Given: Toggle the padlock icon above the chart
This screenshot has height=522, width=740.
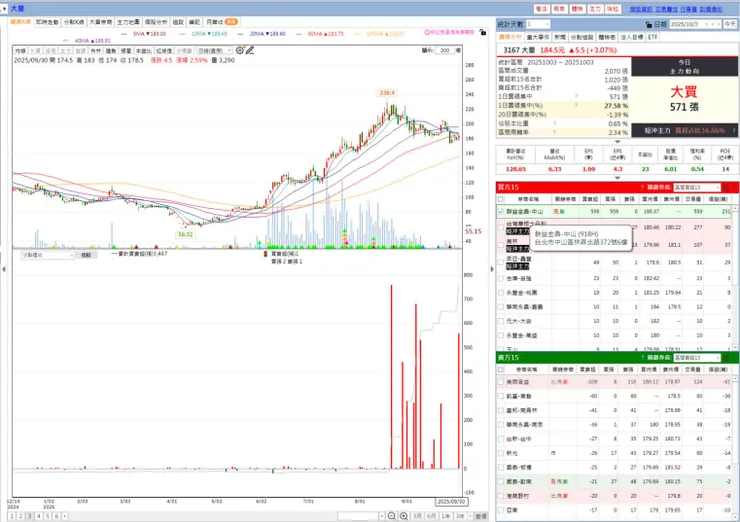Looking at the screenshot, I should tap(482, 33).
